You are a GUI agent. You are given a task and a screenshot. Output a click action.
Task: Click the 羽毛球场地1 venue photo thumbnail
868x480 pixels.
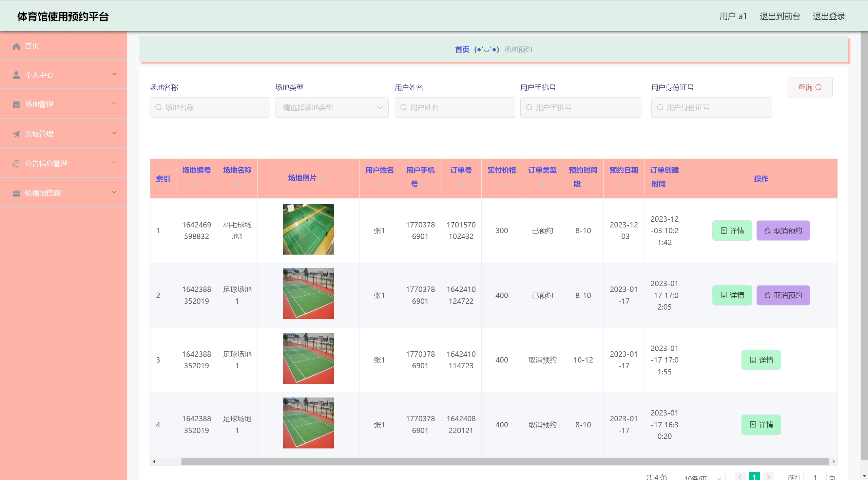(x=308, y=229)
